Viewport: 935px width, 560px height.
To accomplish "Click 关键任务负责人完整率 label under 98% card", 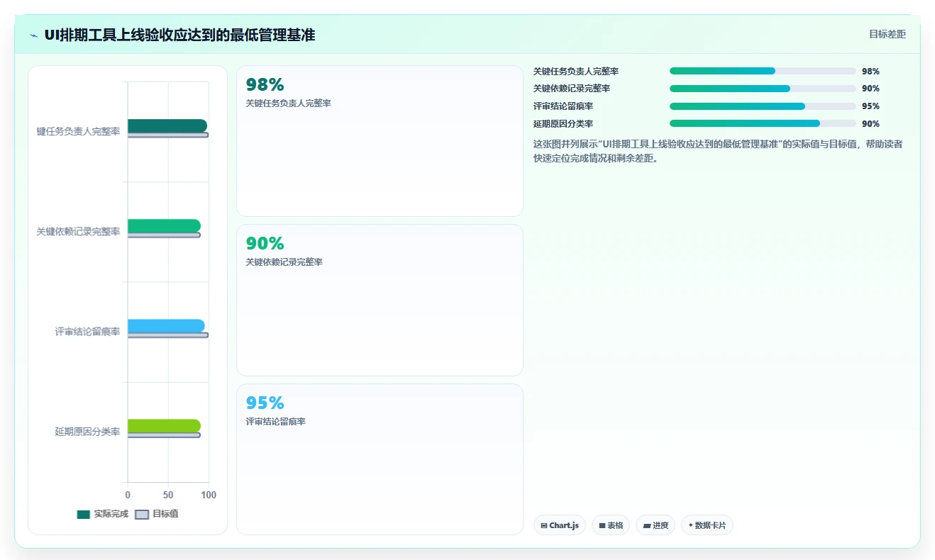I will tap(288, 103).
